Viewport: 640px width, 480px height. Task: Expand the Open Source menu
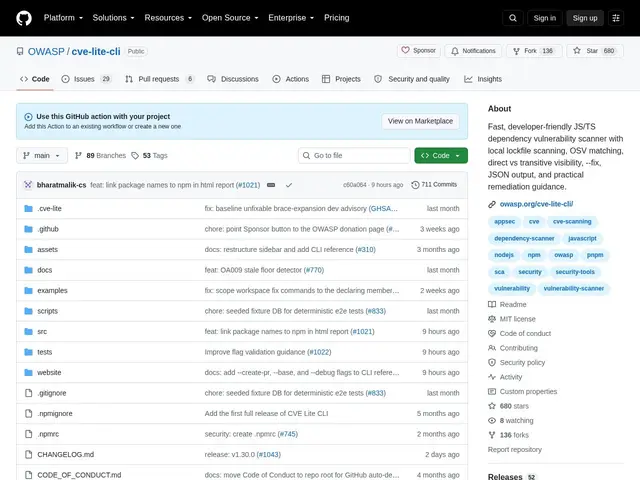pos(230,18)
